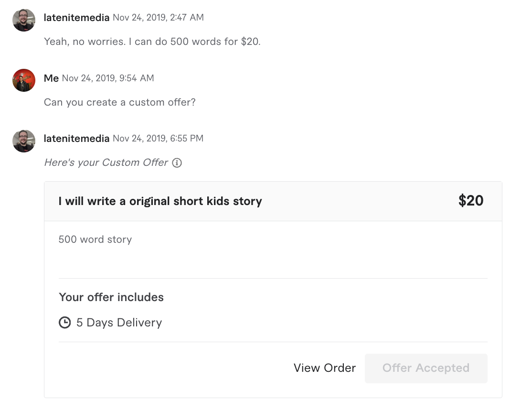Select the "500 word story" description text
The width and height of the screenshot is (532, 411).
pos(95,239)
